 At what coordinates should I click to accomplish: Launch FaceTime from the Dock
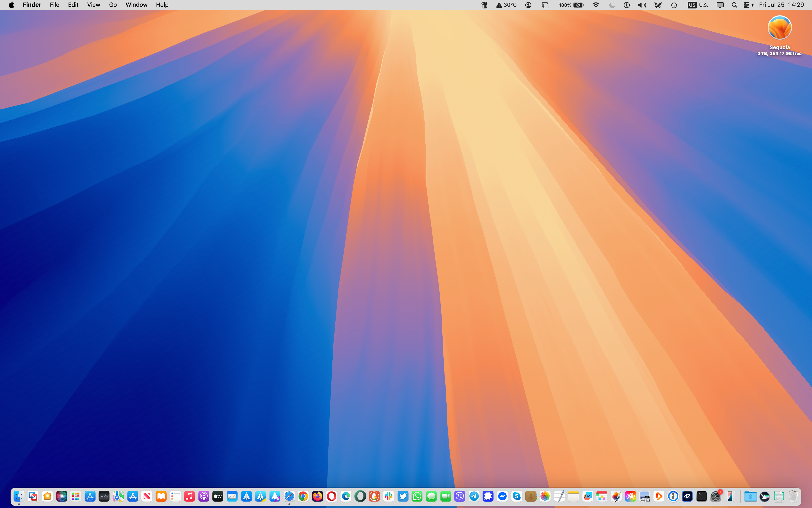click(446, 496)
